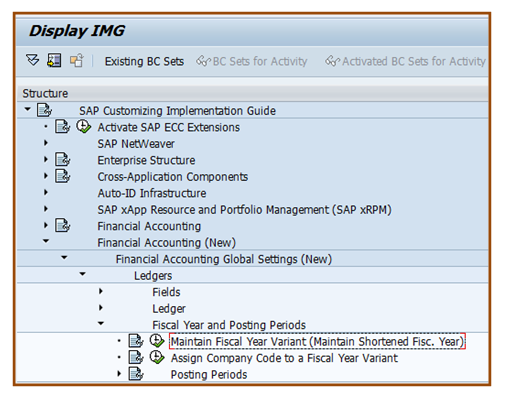Collapse Financial Accounting Global Settings (New) node
Viewport: 508px width, 397px height.
[x=64, y=257]
